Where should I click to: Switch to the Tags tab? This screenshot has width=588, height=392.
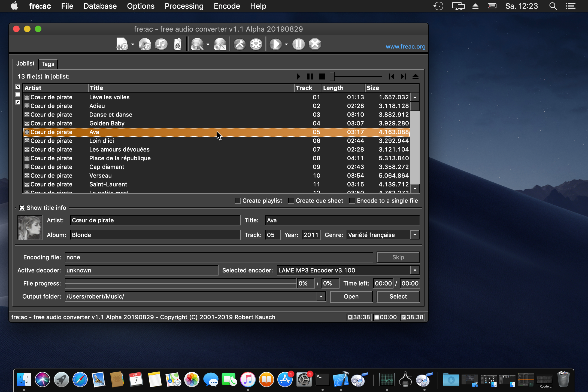(x=48, y=64)
